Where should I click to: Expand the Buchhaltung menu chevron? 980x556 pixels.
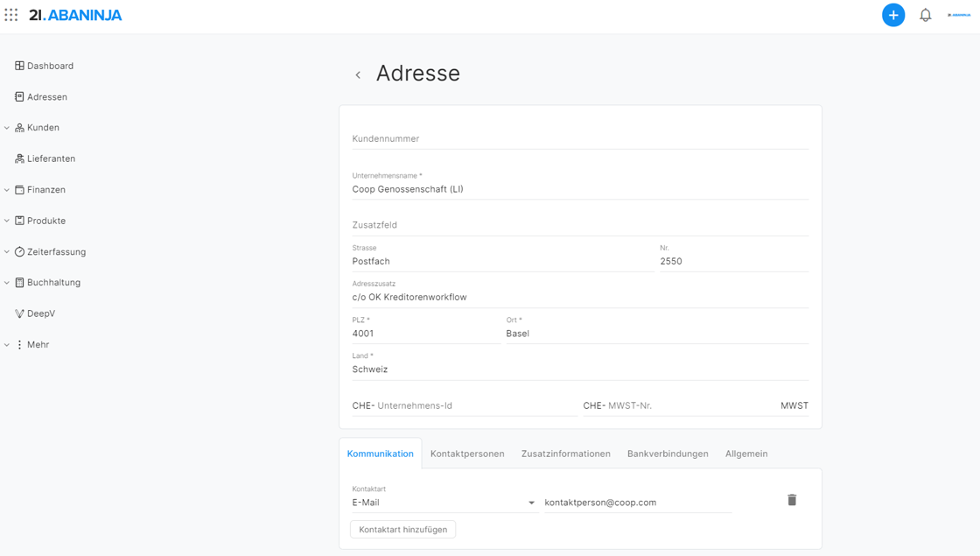[x=7, y=283]
